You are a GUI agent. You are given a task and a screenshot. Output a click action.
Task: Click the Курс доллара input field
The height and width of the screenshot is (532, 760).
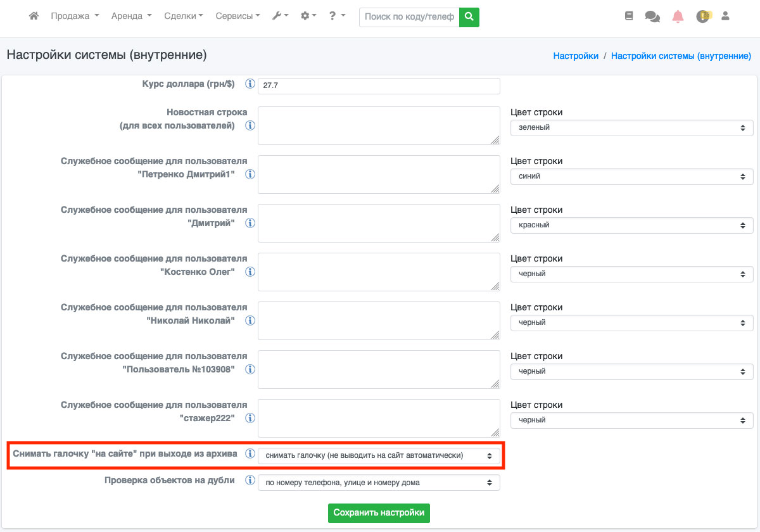click(x=379, y=85)
